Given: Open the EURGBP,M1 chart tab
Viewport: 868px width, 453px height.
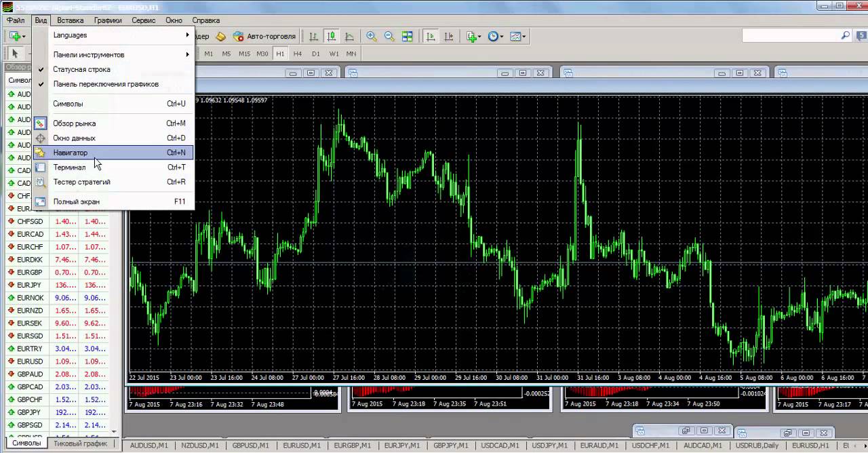Looking at the screenshot, I should 353,446.
